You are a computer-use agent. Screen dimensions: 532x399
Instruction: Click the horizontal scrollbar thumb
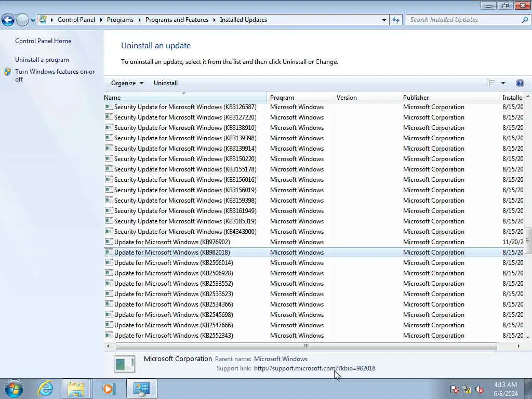[307, 346]
